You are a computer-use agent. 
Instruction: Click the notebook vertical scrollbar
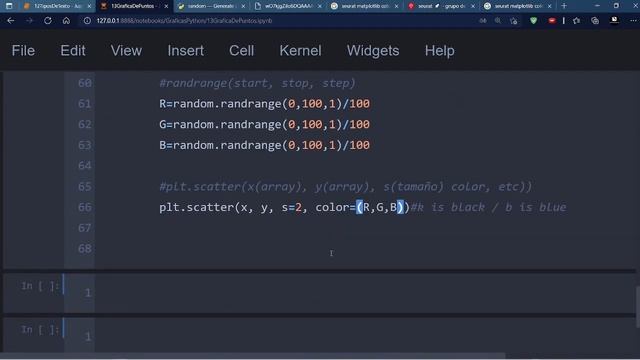coord(638,307)
